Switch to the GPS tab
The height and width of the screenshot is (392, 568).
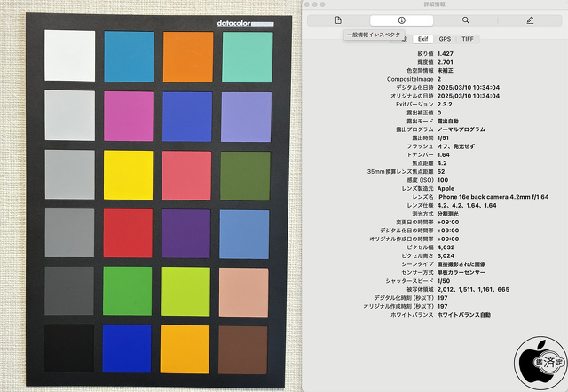(x=445, y=39)
